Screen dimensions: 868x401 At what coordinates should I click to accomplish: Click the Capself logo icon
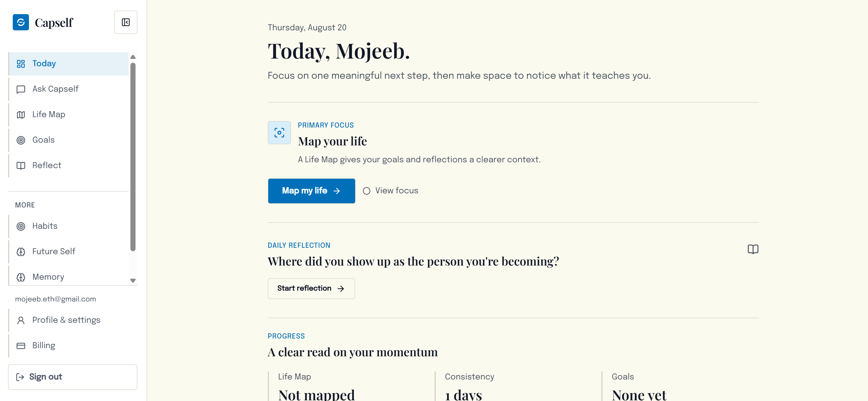21,22
